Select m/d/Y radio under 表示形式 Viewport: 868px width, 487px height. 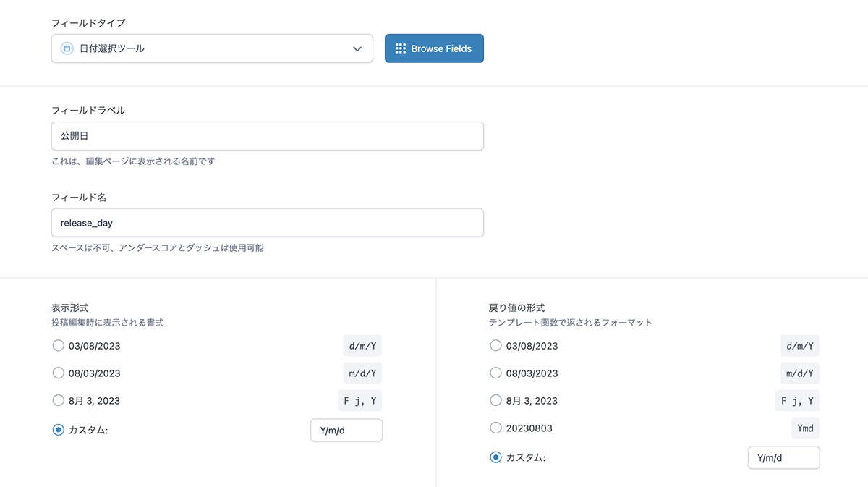pyautogui.click(x=59, y=373)
